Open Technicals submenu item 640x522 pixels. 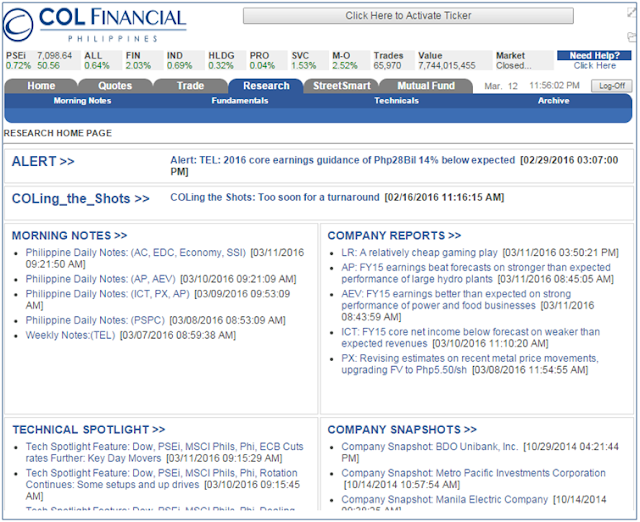397,101
